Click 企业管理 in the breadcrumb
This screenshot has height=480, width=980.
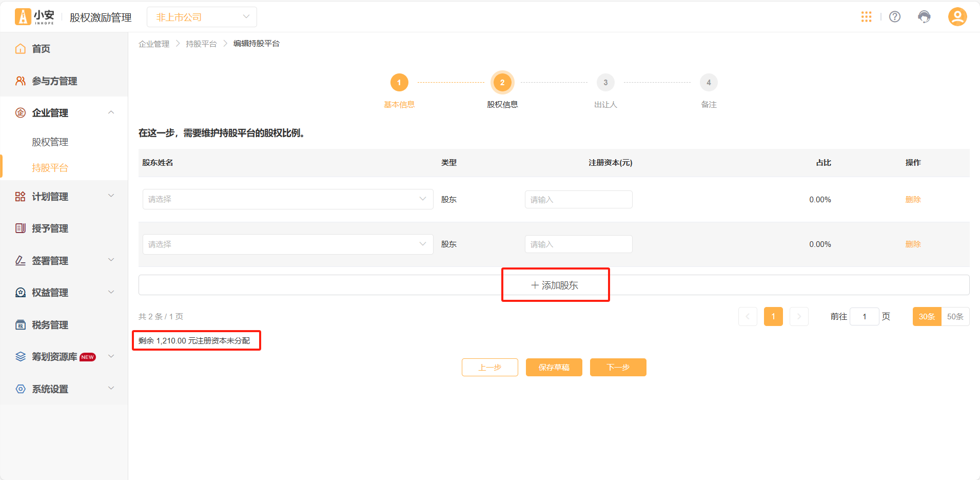(x=154, y=44)
